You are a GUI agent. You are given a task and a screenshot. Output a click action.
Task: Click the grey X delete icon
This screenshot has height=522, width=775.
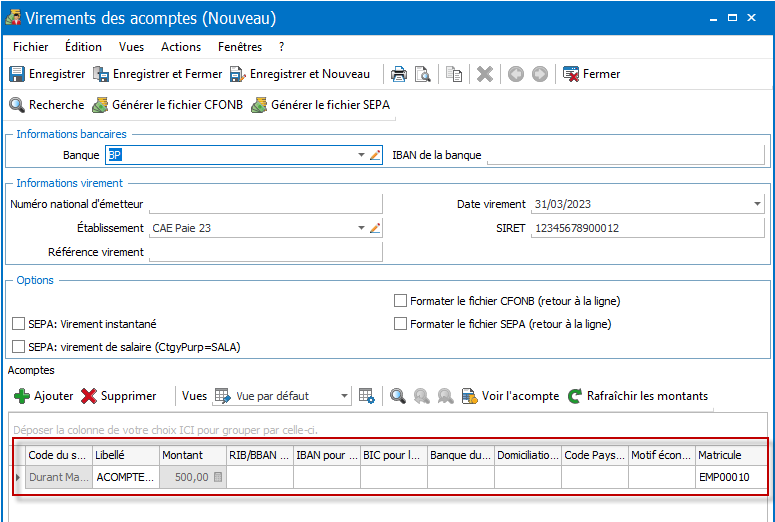(485, 74)
